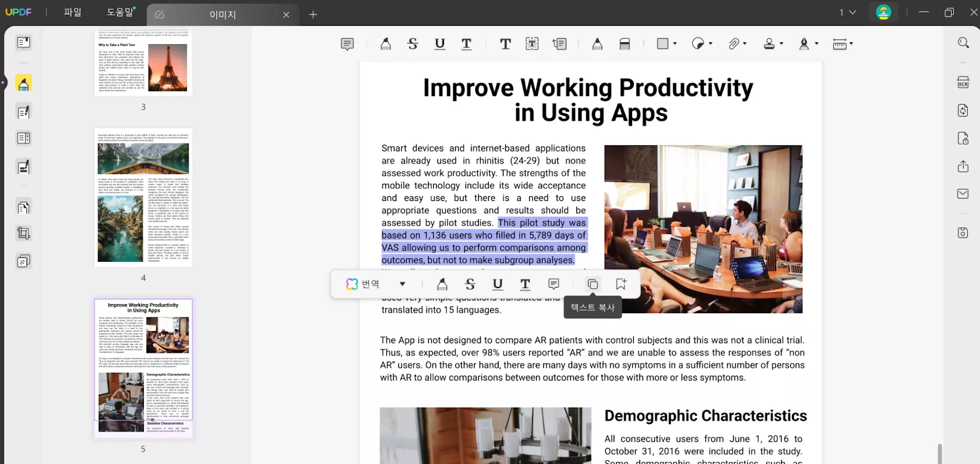Image resolution: width=980 pixels, height=464 pixels.
Task: Click the vertical scrollbar handle of document
Action: (x=940, y=453)
